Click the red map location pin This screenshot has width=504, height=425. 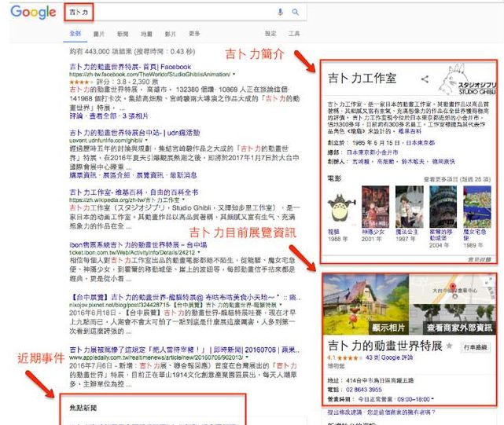click(453, 287)
